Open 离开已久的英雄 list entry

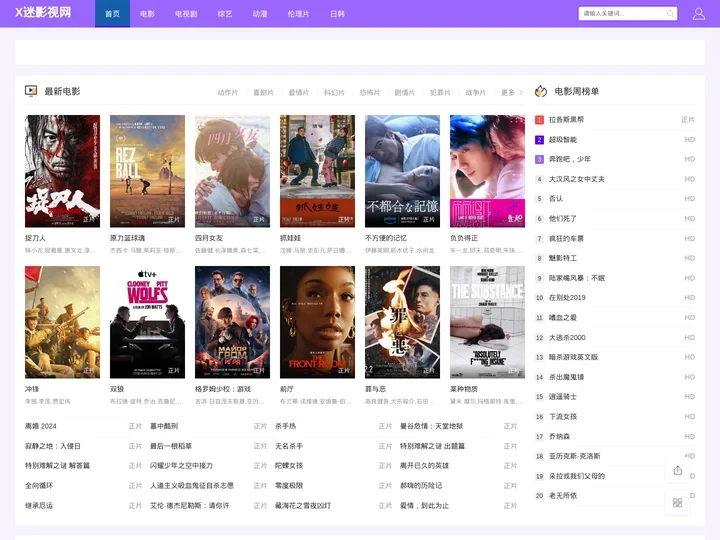424,465
